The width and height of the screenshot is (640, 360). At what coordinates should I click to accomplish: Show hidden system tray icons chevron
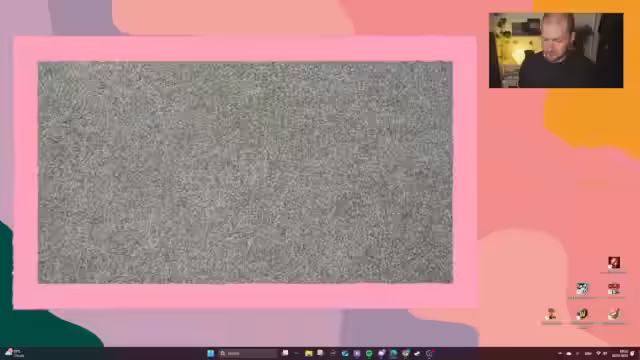[x=560, y=353]
